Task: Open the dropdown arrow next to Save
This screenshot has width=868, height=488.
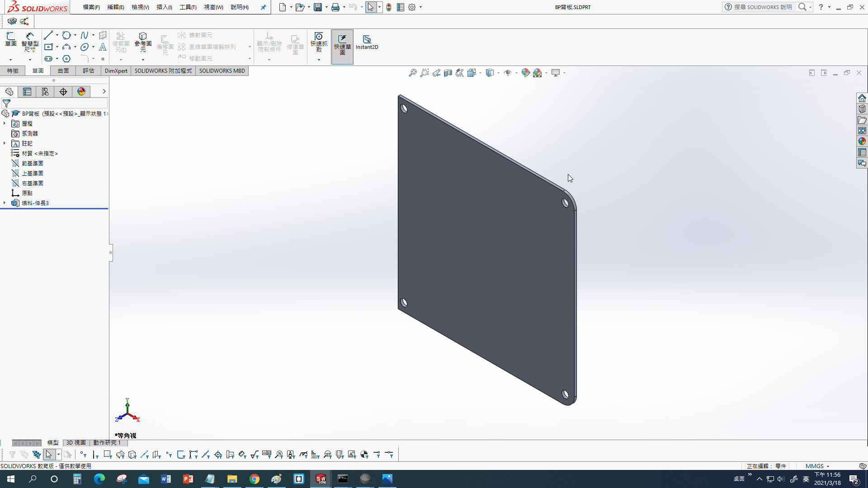Action: pos(326,7)
